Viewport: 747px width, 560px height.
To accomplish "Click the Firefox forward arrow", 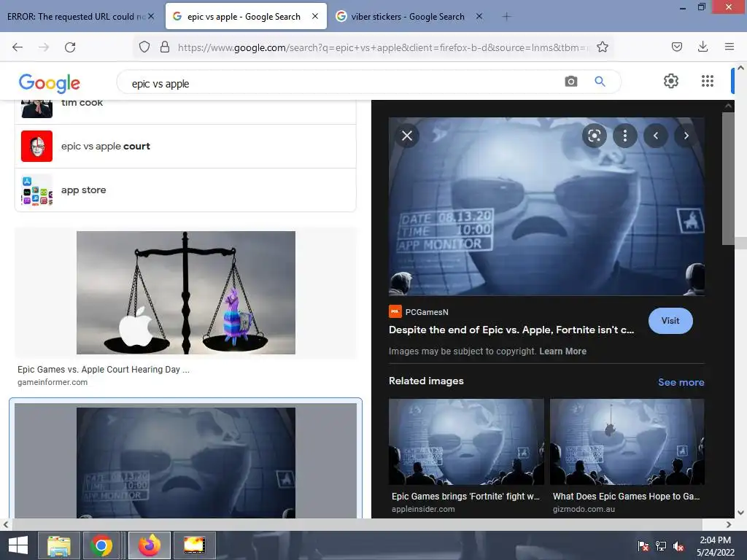I will pos(44,47).
